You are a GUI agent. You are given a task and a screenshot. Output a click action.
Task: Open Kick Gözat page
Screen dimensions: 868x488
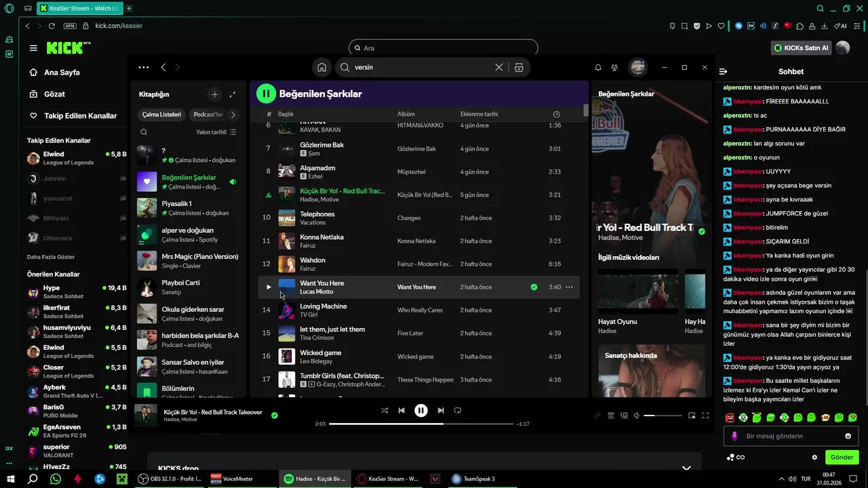pos(54,94)
